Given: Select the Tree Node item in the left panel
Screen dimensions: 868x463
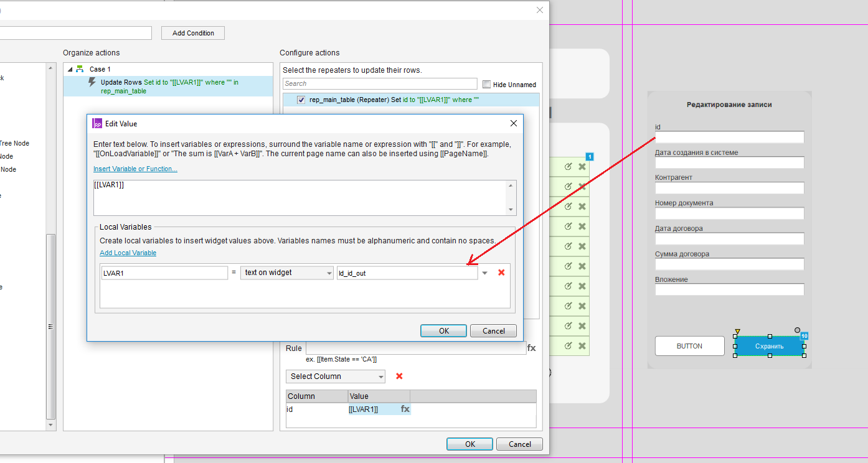Looking at the screenshot, I should coord(16,143).
